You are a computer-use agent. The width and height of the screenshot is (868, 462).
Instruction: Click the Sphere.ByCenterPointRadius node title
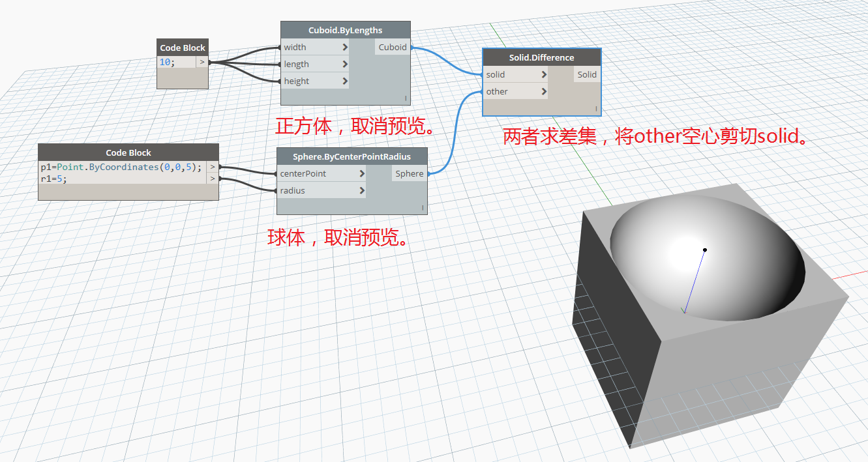pos(352,156)
